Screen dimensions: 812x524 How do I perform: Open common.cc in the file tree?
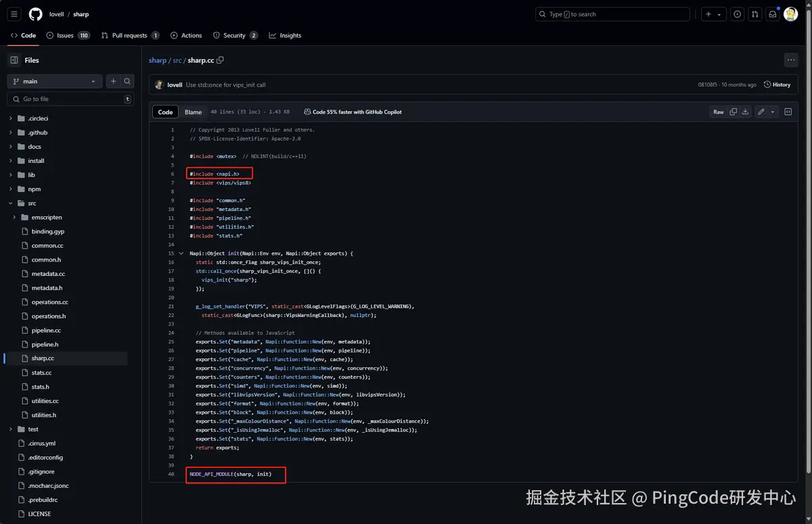coord(47,245)
